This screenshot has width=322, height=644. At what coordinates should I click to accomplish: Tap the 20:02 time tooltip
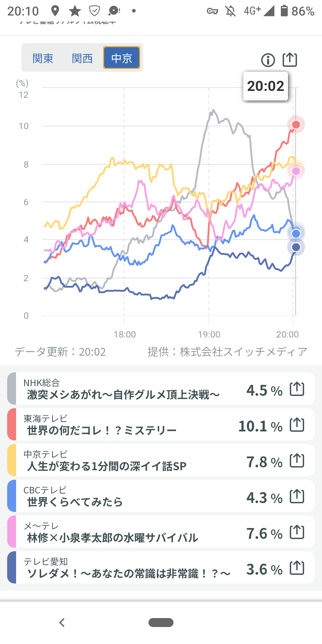tap(265, 86)
